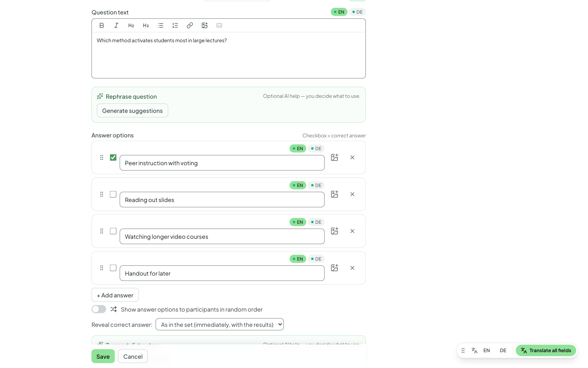Screen dimensions: 588x368
Task: Select DE for Reading out slides answer
Action: click(x=316, y=185)
